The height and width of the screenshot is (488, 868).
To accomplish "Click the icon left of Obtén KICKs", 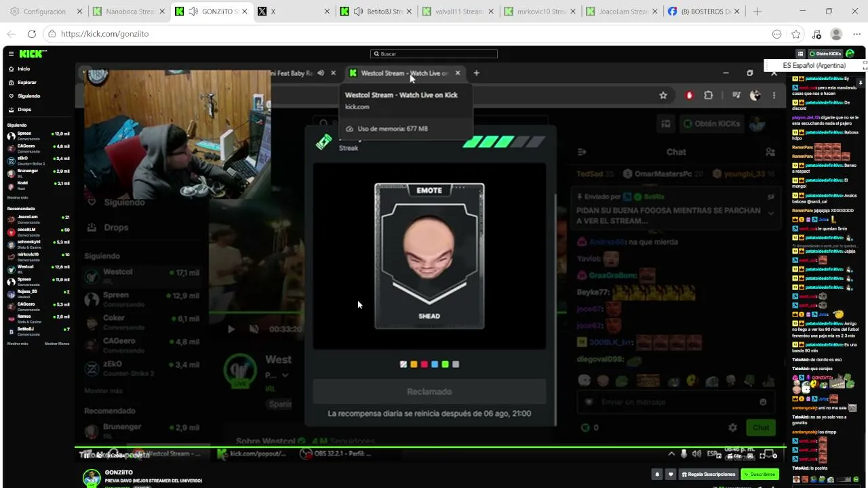I will coord(801,54).
